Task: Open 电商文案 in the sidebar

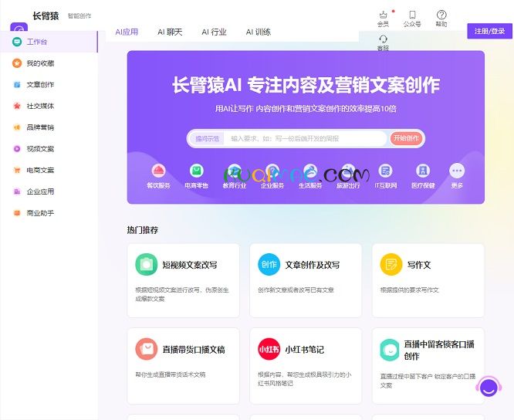Action: coord(49,170)
